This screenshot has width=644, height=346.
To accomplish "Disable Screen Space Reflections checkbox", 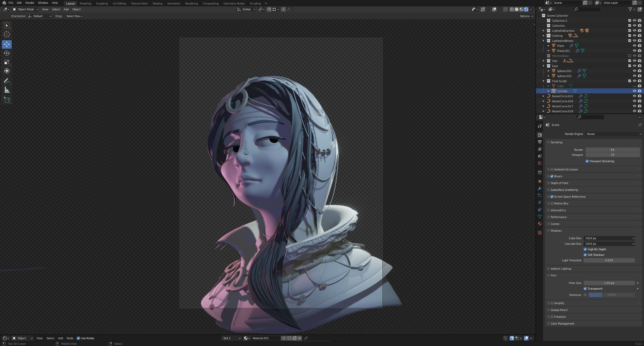I will pos(552,197).
